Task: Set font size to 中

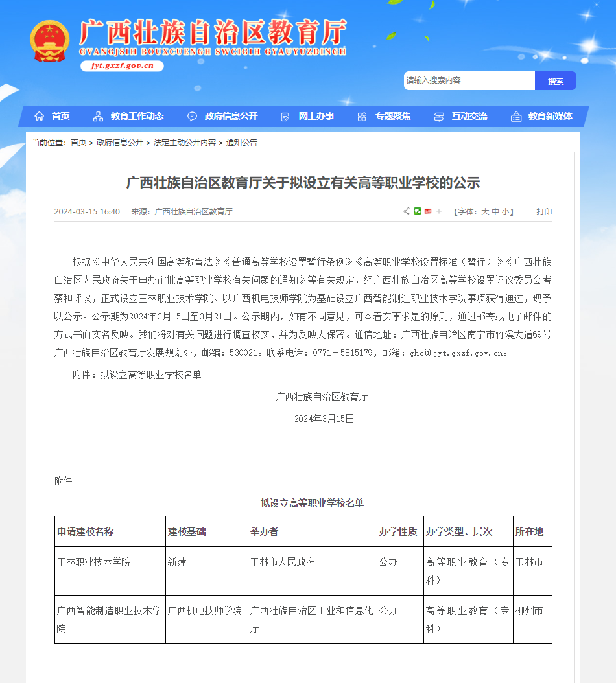Action: 495,212
